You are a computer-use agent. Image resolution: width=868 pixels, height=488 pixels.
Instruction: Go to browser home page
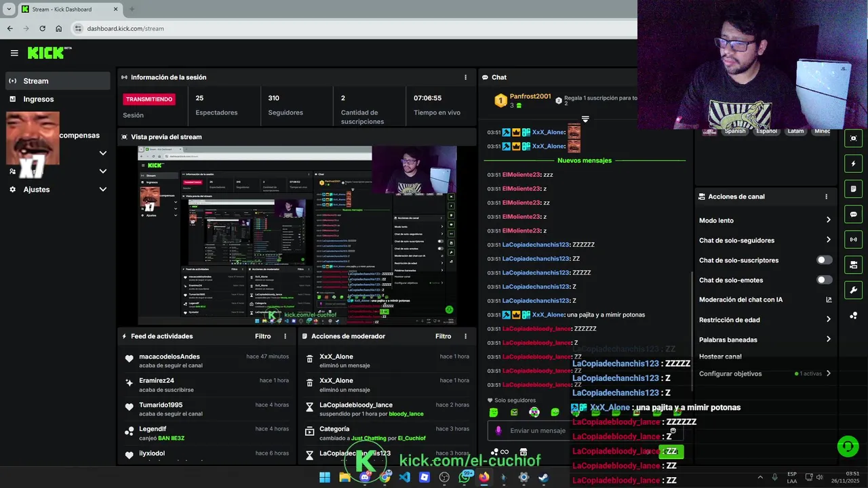[58, 28]
